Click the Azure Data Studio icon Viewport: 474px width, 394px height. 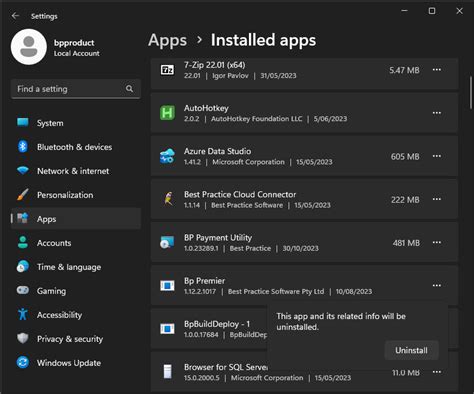point(167,156)
